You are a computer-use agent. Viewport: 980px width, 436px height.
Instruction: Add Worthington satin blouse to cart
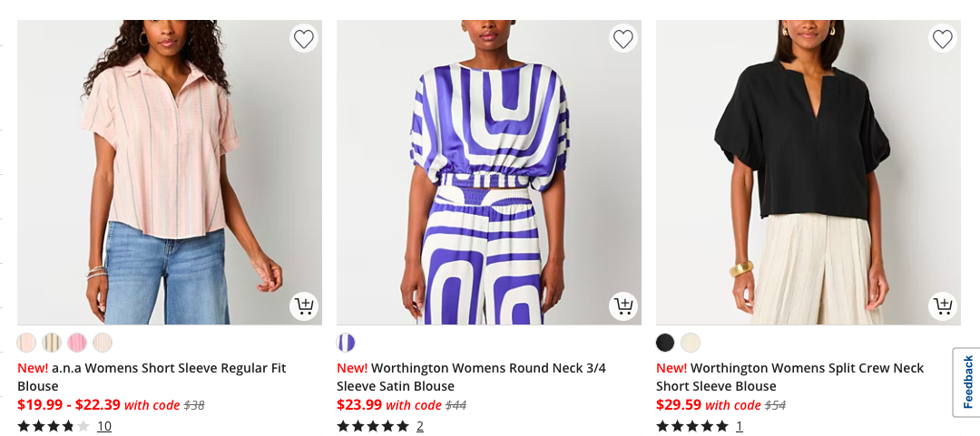tap(623, 306)
